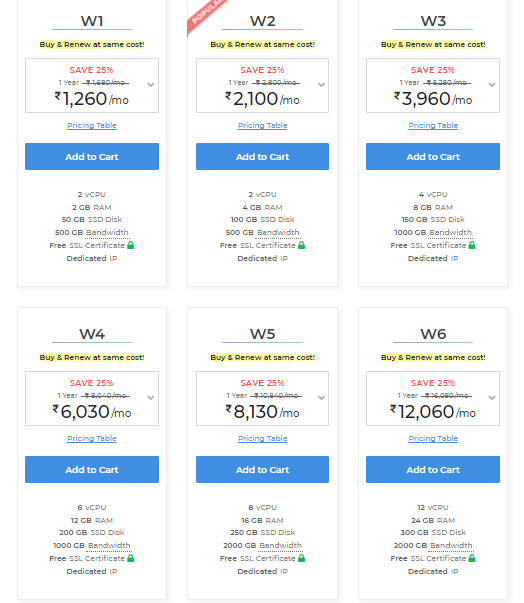Screen dimensions: 524x603
Task: Add the W2 plan to cart
Action: click(x=263, y=157)
